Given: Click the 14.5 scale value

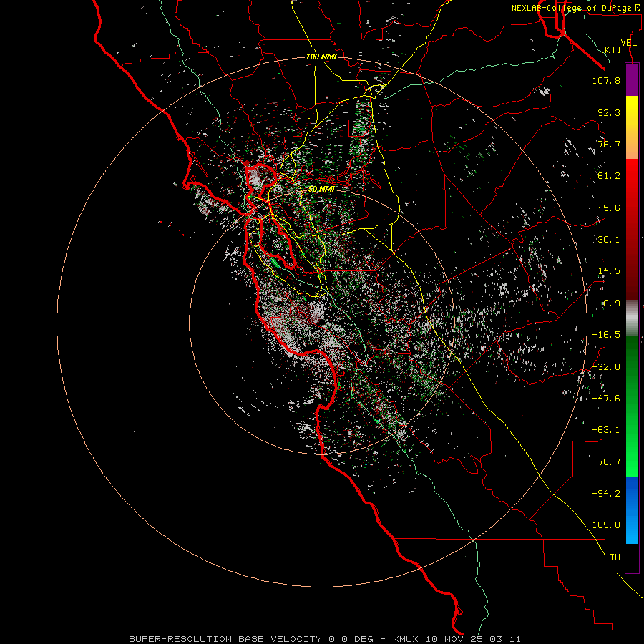Looking at the screenshot, I should 609,271.
